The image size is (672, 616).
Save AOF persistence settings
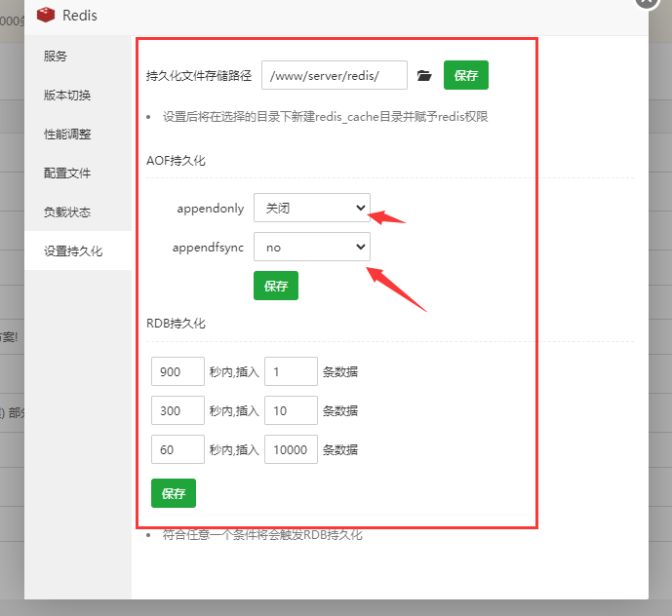[276, 286]
